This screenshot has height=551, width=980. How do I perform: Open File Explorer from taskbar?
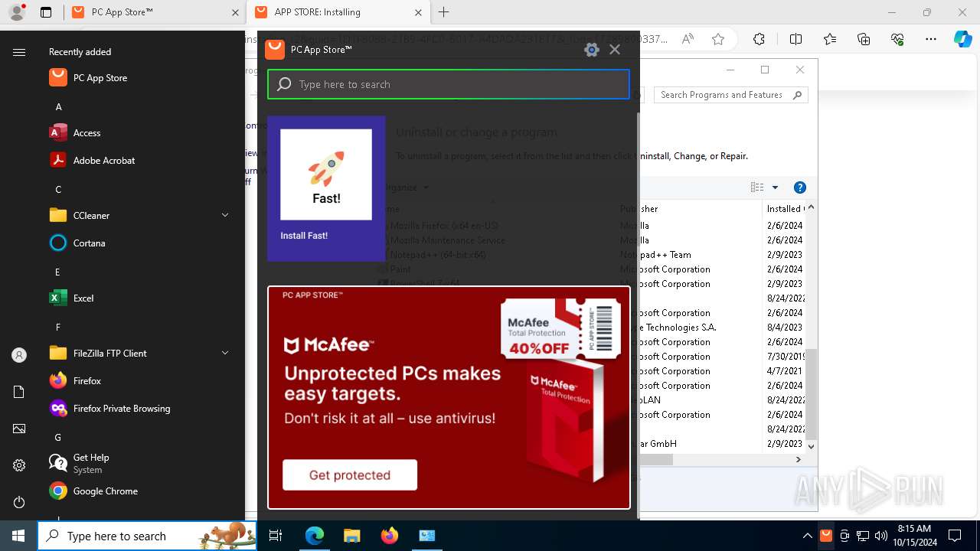(351, 536)
